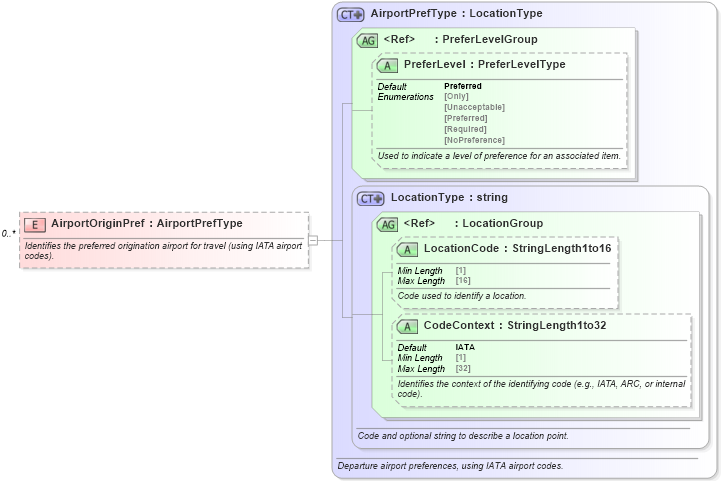Click the A attribute icon for PreferLevel
The height and width of the screenshot is (481, 722).
[x=387, y=66]
